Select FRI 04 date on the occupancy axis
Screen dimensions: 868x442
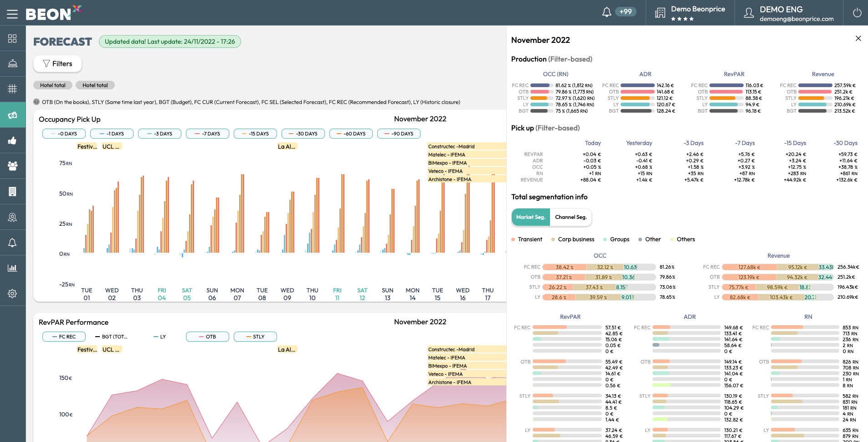pos(162,294)
